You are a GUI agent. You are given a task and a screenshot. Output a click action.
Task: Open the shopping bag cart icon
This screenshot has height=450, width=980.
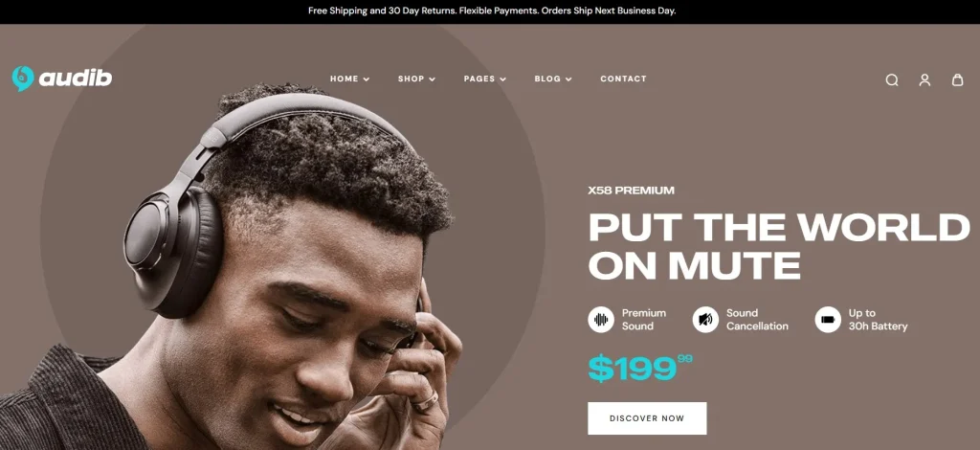957,79
